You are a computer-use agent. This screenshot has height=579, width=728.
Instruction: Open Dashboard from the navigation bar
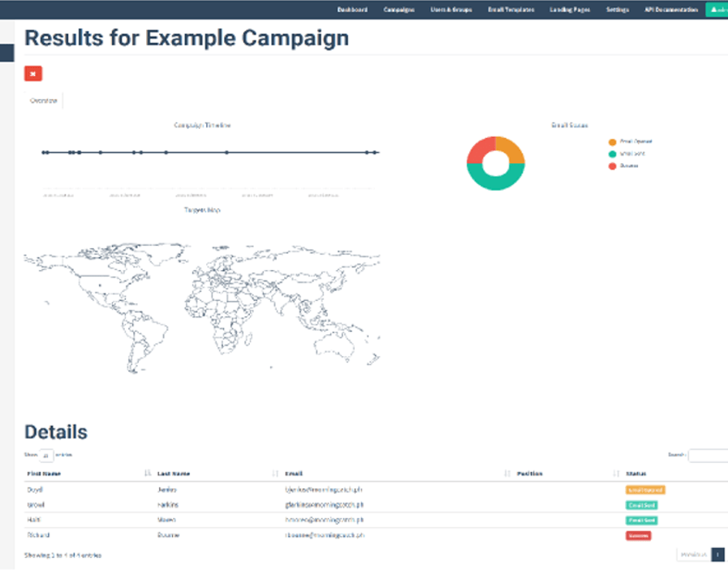point(352,10)
